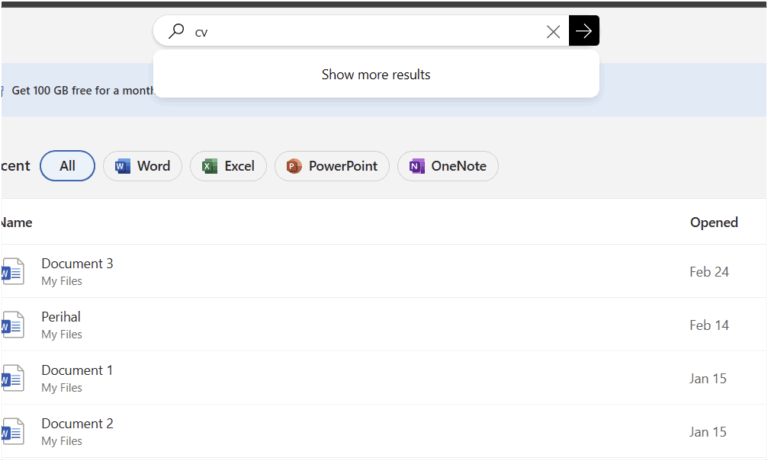This screenshot has width=768, height=461.
Task: Submit search with the black arrow button
Action: (x=584, y=31)
